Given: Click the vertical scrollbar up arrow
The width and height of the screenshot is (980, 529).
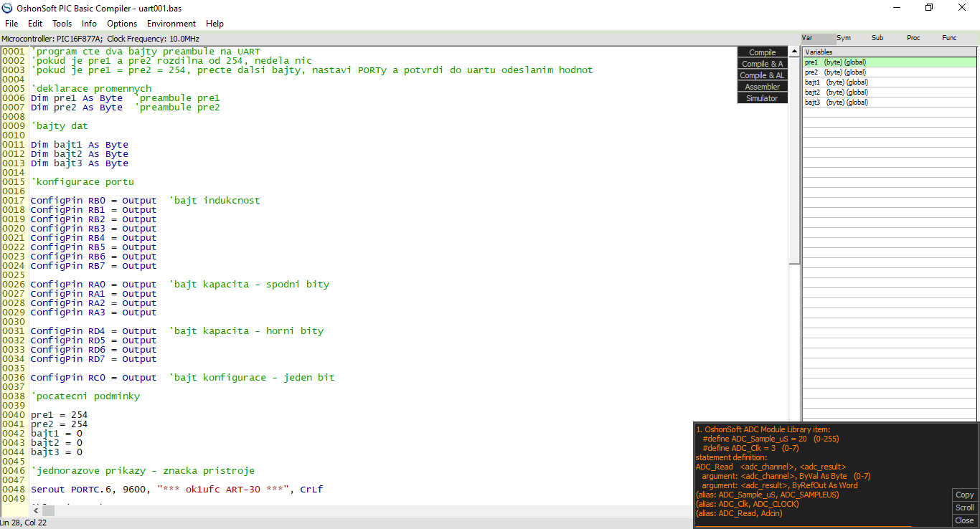Looking at the screenshot, I should point(794,52).
